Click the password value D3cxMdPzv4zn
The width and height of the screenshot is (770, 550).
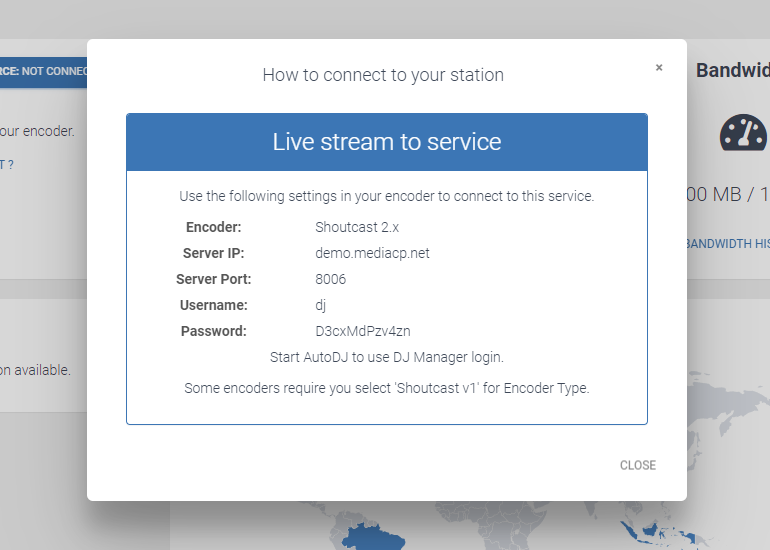point(363,331)
